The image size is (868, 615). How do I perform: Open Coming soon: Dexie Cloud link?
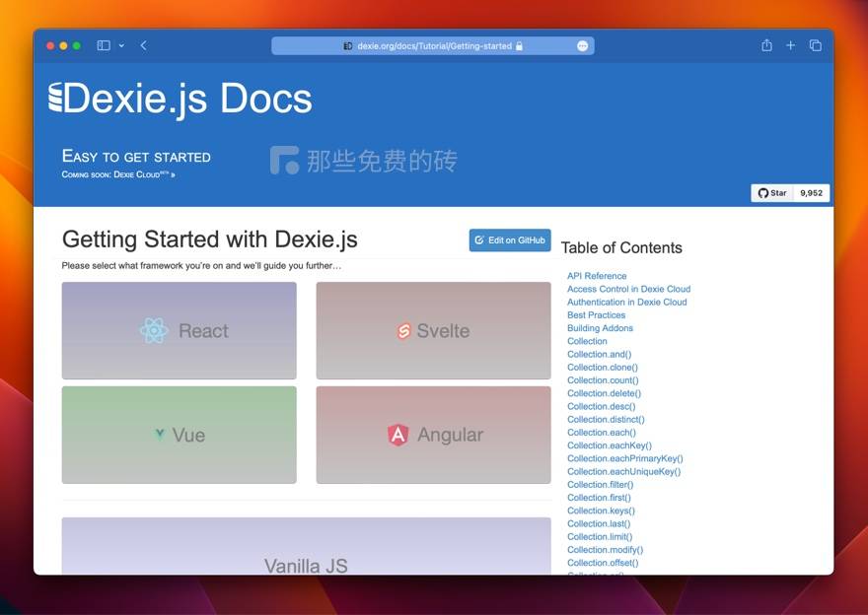(x=118, y=174)
